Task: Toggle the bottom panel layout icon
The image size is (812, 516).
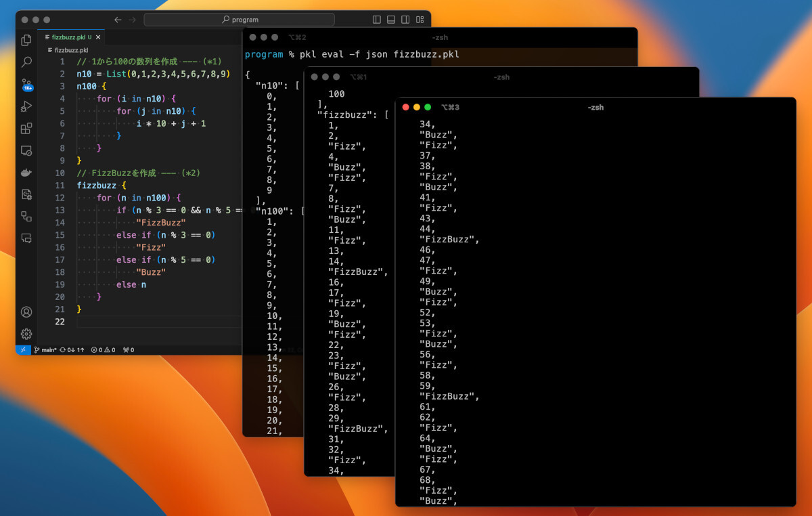Action: (x=391, y=20)
